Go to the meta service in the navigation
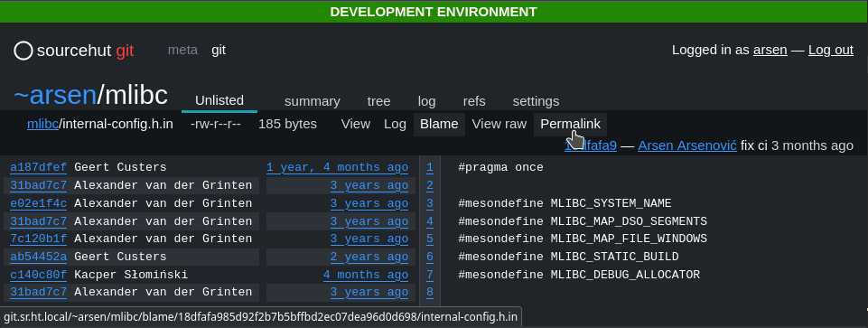Image resolution: width=868 pixels, height=328 pixels. pyautogui.click(x=182, y=50)
